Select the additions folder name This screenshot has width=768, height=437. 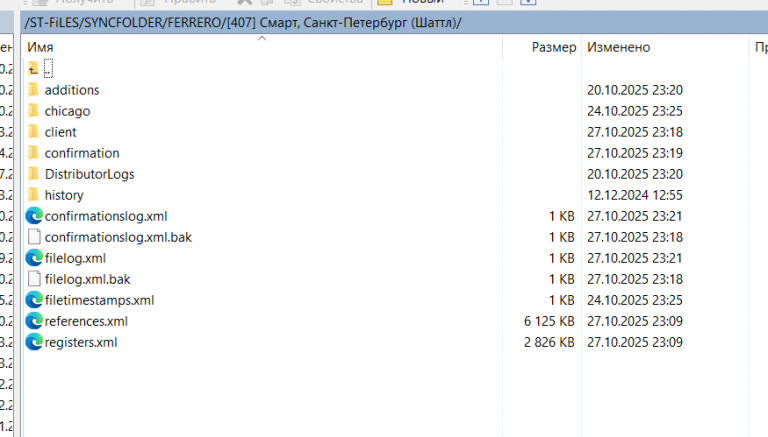[72, 90]
